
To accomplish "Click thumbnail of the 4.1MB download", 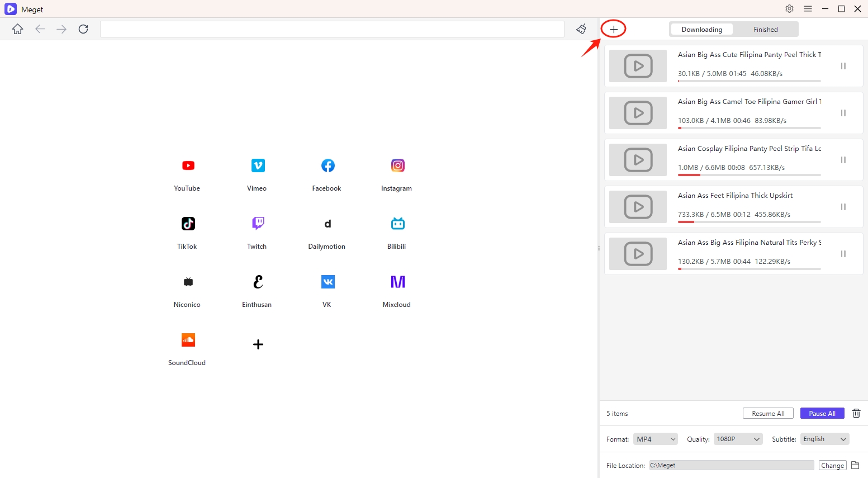I will coord(638,113).
